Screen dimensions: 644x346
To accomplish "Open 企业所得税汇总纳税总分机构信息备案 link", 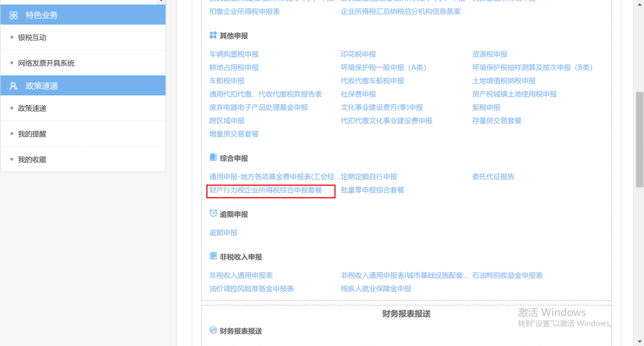I will [401, 11].
